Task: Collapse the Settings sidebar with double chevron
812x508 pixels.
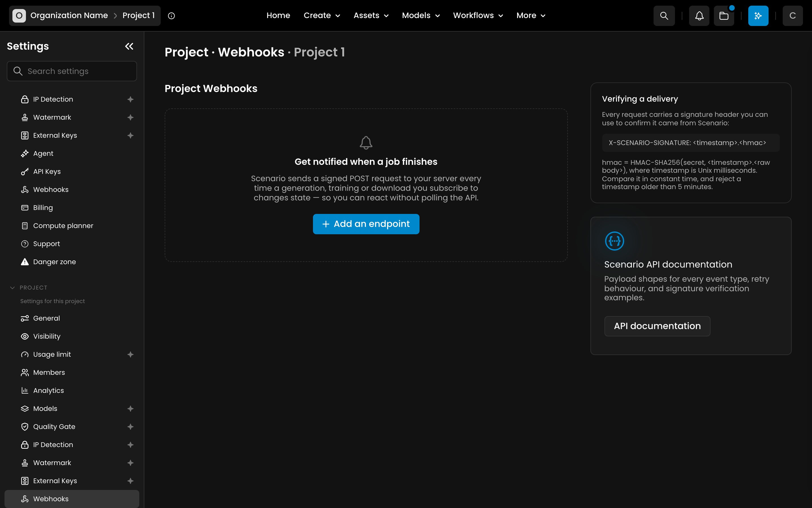Action: click(129, 46)
